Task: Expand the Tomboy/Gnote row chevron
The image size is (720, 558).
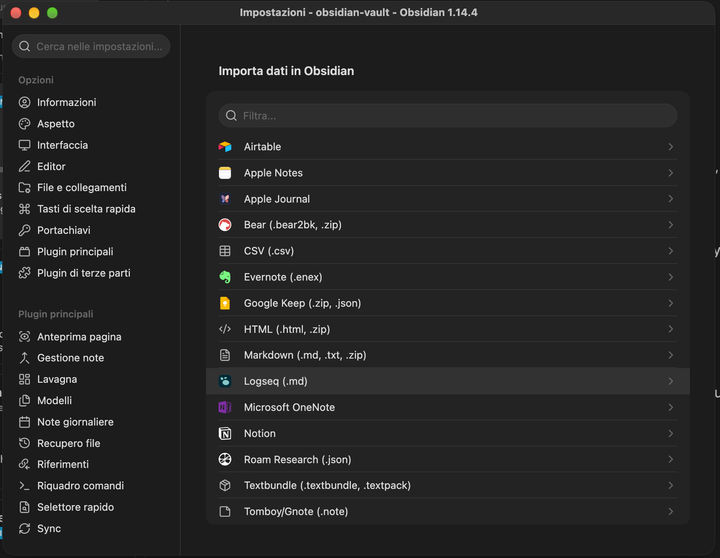Action: [x=670, y=512]
